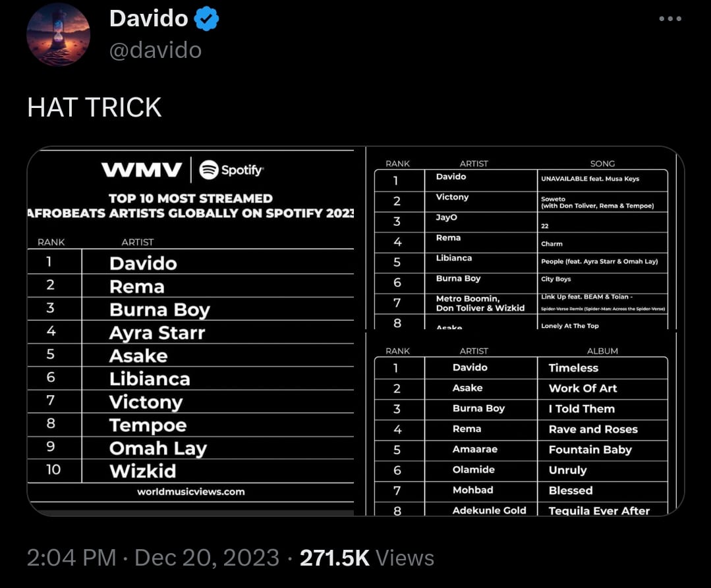Click the Tequila Ever After album entry
Viewport: 711px width, 588px height.
[x=599, y=510]
